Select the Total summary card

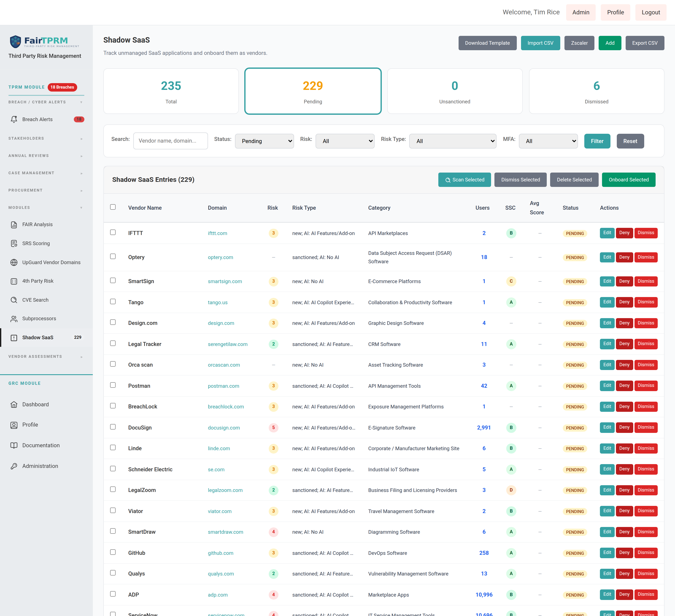tap(171, 91)
